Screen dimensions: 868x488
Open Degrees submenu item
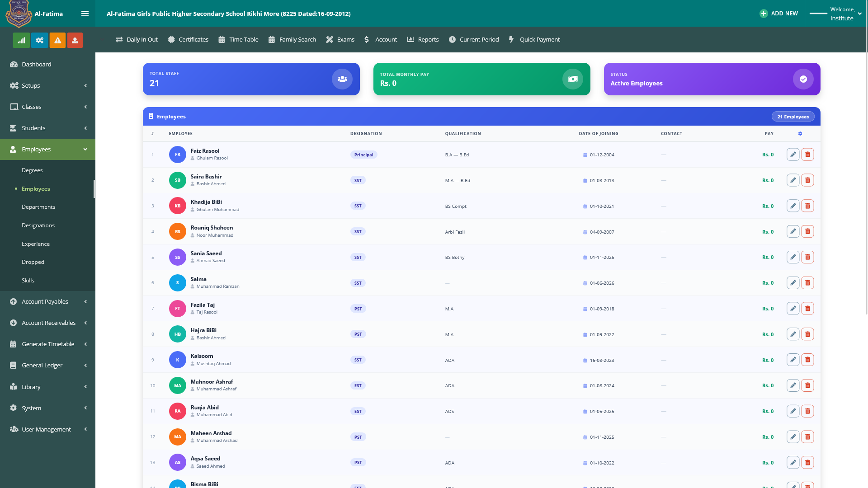32,170
